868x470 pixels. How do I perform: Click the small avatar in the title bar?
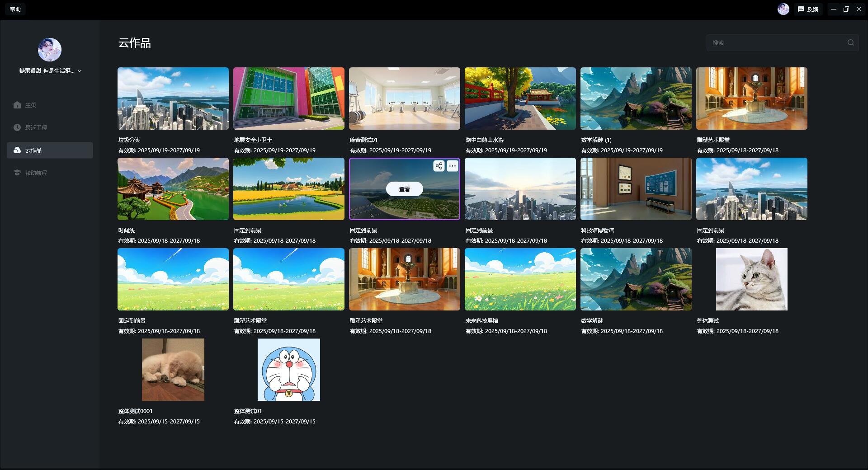(x=783, y=9)
